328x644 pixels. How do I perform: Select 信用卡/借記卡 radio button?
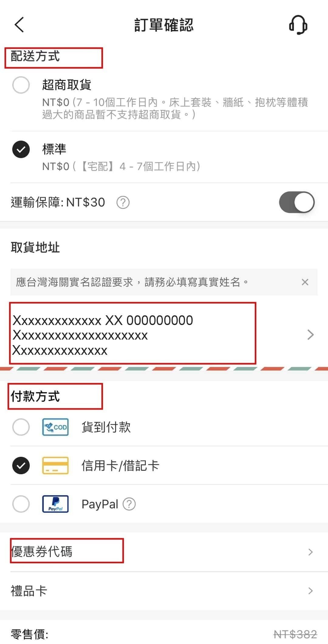coord(21,465)
